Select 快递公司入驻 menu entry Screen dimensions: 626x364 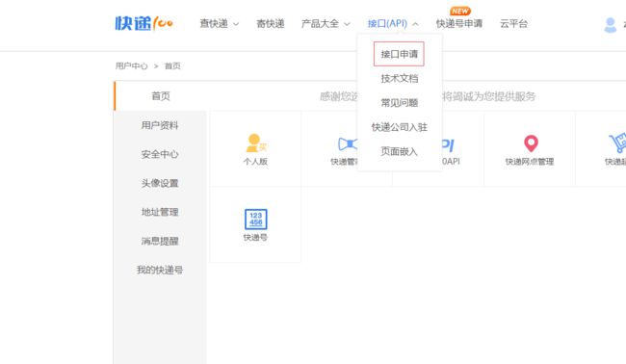(x=400, y=127)
